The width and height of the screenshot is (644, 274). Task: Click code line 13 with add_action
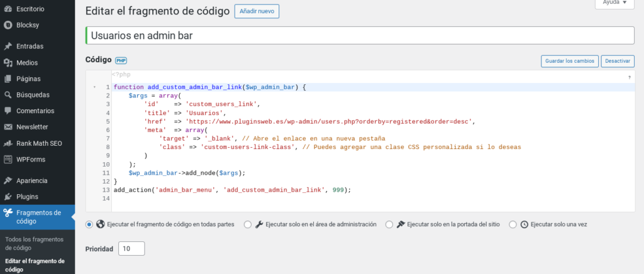click(233, 190)
